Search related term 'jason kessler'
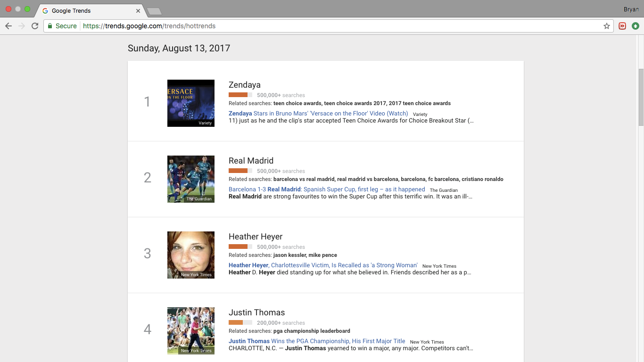Image resolution: width=644 pixels, height=362 pixels. [289, 255]
